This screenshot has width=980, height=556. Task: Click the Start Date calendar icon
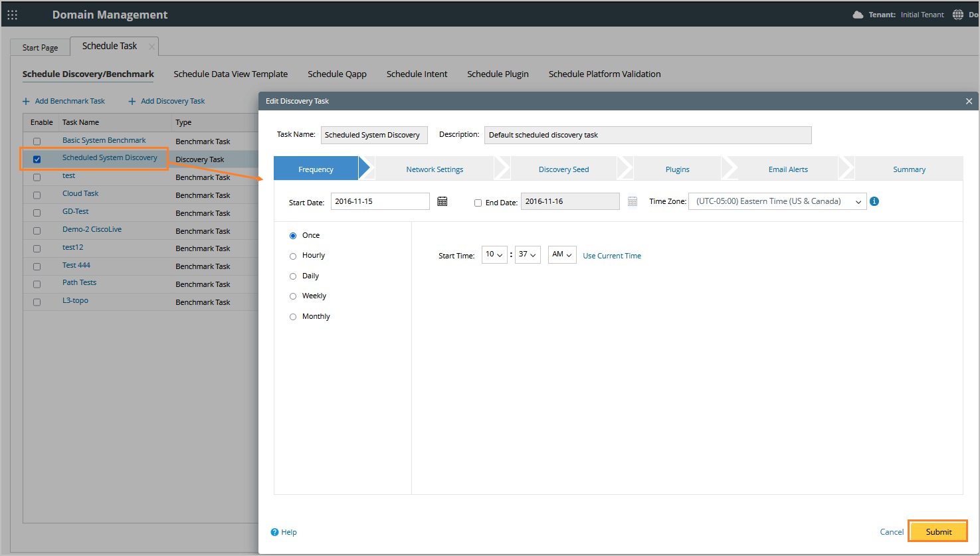pos(442,201)
